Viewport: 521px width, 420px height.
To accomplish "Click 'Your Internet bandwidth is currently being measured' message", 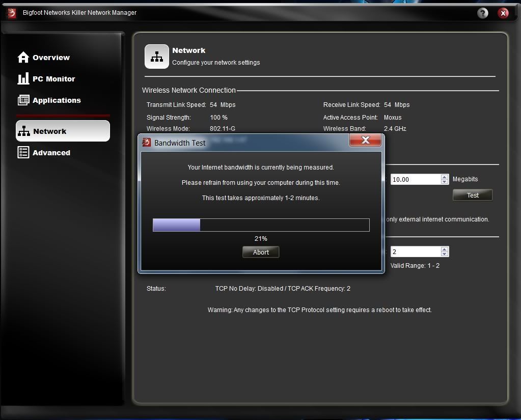I will [x=261, y=167].
